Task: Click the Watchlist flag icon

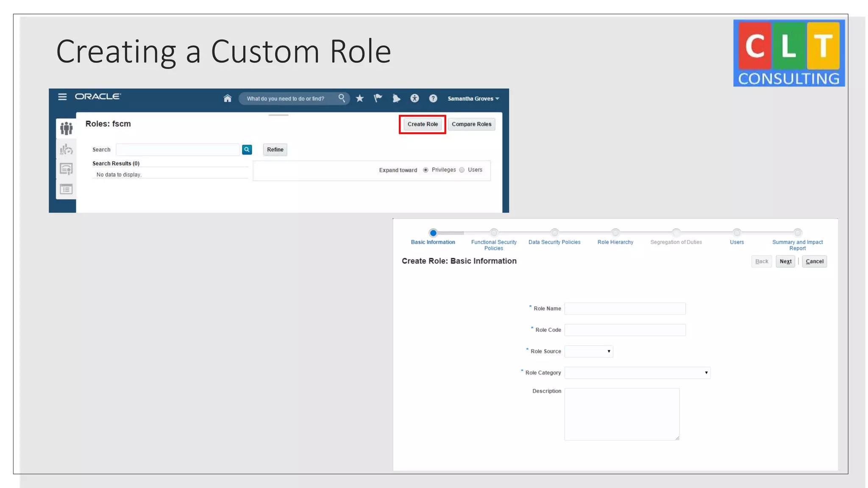Action: pyautogui.click(x=378, y=99)
